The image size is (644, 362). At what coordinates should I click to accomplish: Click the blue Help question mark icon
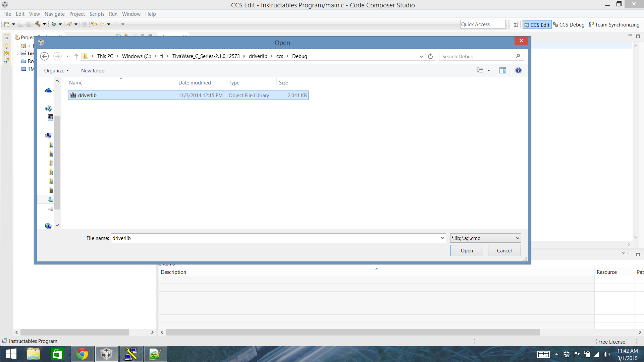[x=518, y=70]
